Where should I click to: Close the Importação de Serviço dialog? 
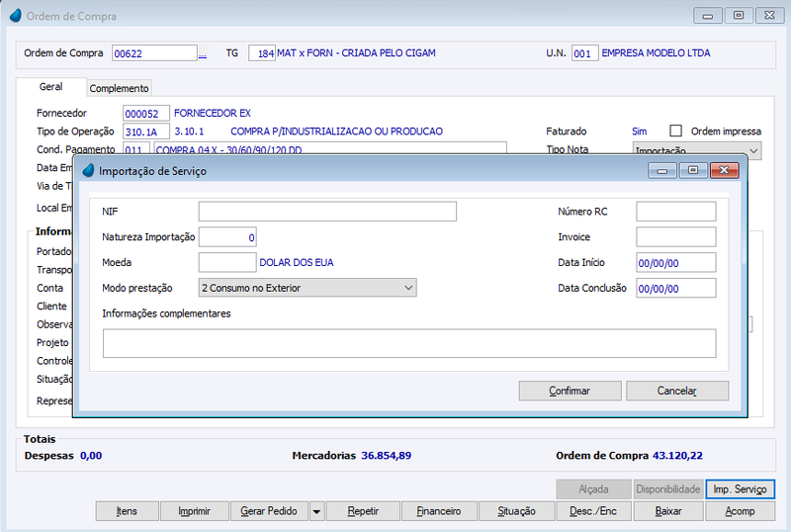click(724, 171)
